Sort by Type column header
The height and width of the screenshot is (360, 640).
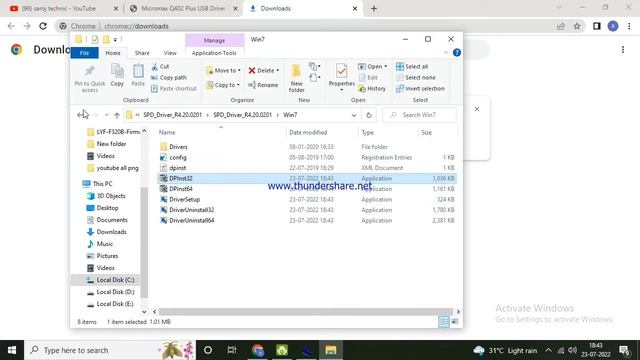(367, 133)
